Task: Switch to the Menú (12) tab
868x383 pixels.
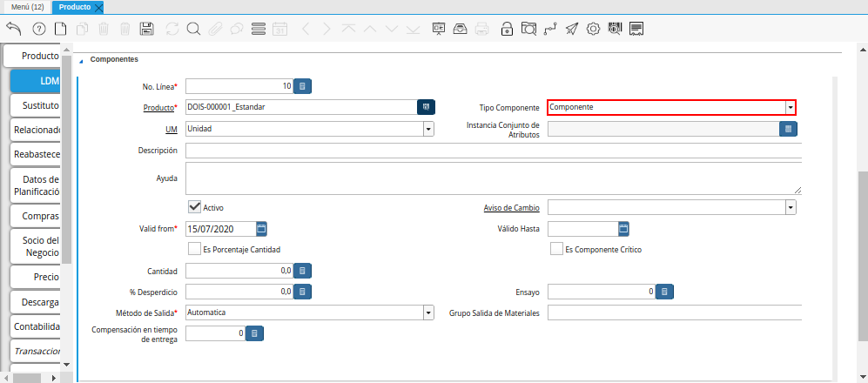Action: click(27, 7)
